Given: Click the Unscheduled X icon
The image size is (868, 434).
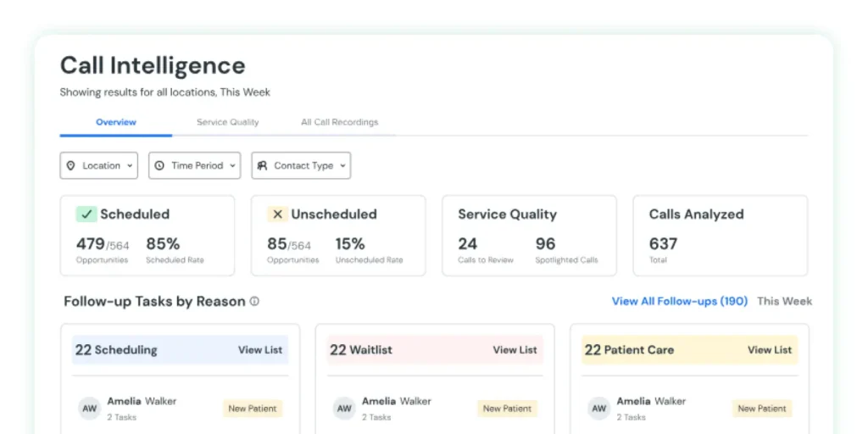Looking at the screenshot, I should [x=277, y=214].
